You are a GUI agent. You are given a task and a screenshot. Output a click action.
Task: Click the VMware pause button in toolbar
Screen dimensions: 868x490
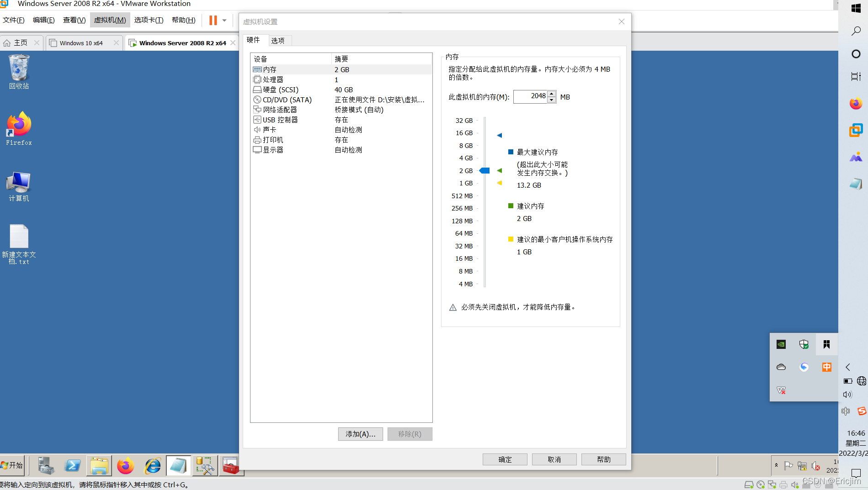tap(213, 20)
